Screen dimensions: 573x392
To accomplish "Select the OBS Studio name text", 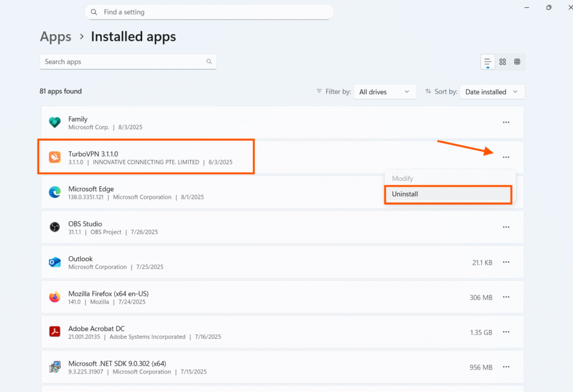I will 85,224.
